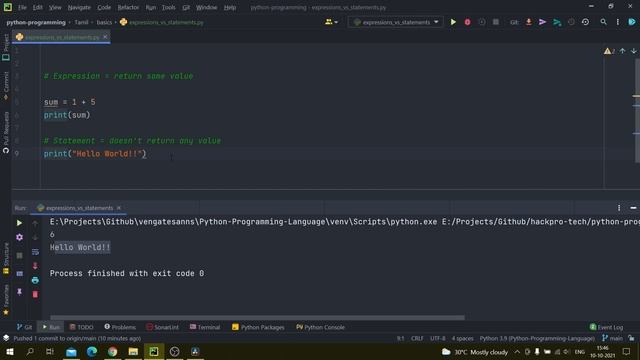Open the CRLF line separator selector

417,338
